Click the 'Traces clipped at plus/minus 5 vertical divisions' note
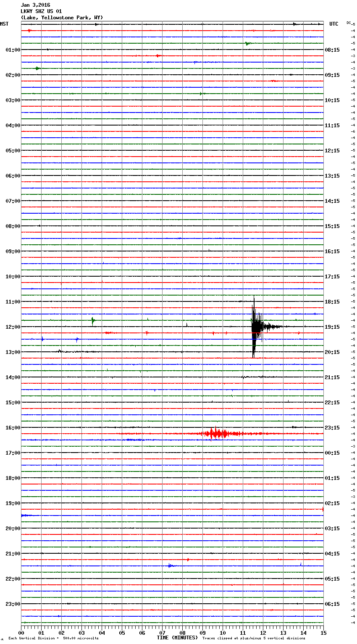The height and width of the screenshot is (644, 357). click(x=254, y=638)
